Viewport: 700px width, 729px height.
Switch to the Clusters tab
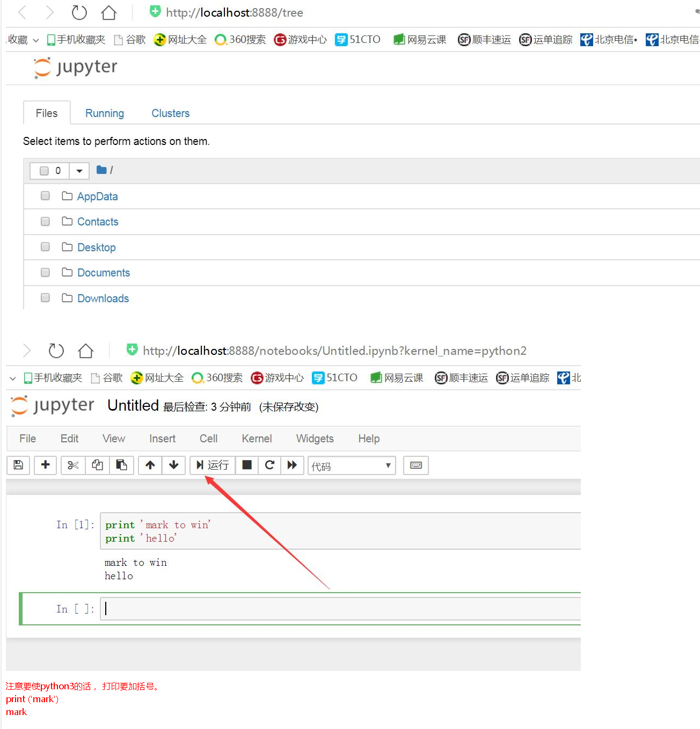pyautogui.click(x=171, y=113)
